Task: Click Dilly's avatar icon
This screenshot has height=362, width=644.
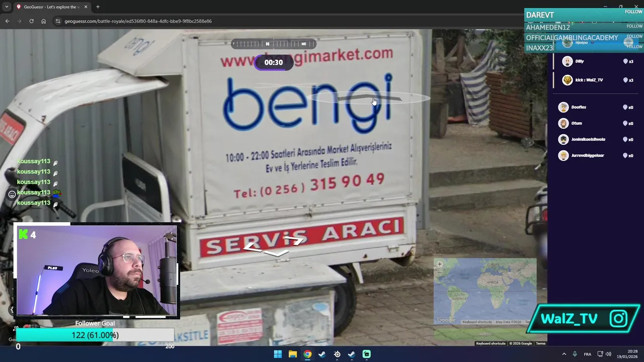Action: [x=567, y=61]
